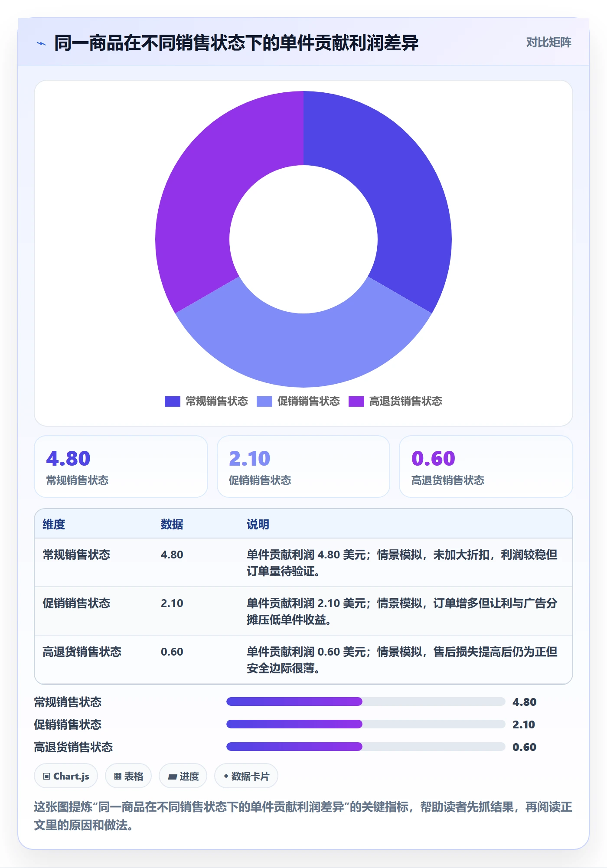Click the 促销销售状态 progress bar
The width and height of the screenshot is (607, 868).
(x=366, y=724)
